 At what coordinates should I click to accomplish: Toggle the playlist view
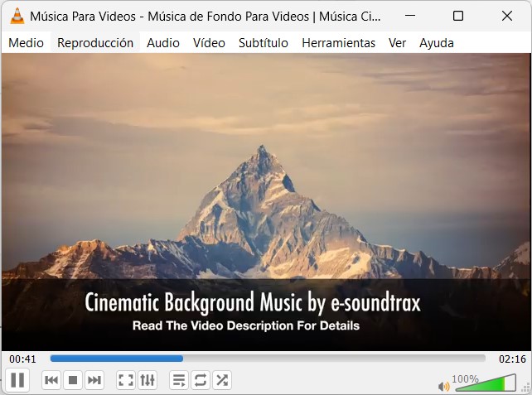[x=179, y=380]
